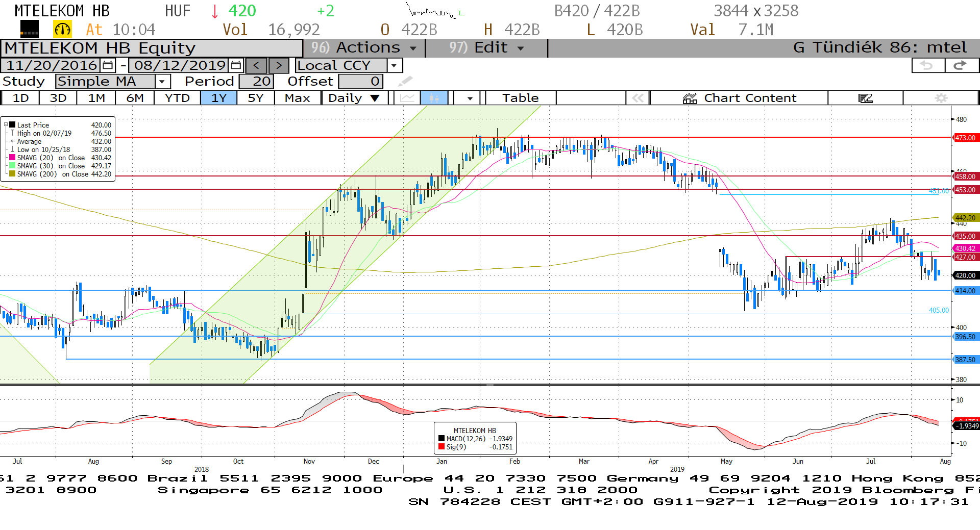The height and width of the screenshot is (530, 980).
Task: Select the 6M range
Action: pos(135,98)
